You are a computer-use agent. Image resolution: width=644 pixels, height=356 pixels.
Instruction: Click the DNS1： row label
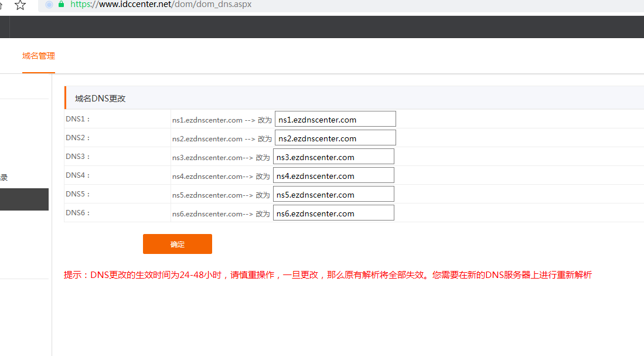(x=78, y=119)
